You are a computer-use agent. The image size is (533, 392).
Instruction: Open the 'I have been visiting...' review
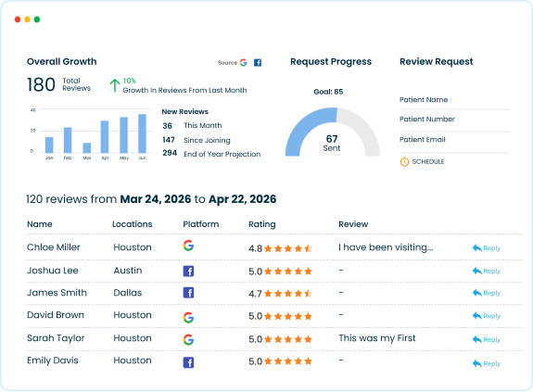(386, 247)
